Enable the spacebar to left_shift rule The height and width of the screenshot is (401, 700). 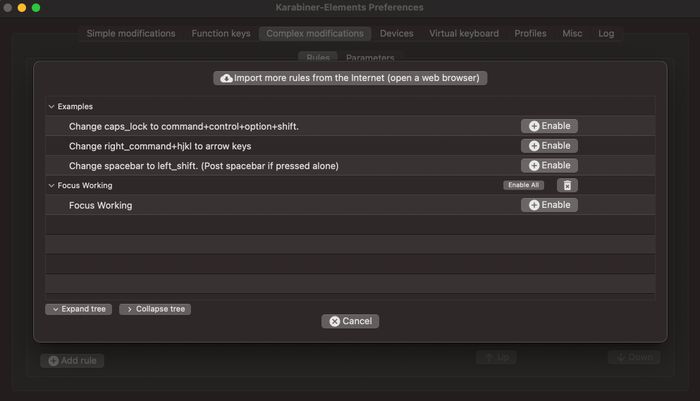[x=549, y=165]
